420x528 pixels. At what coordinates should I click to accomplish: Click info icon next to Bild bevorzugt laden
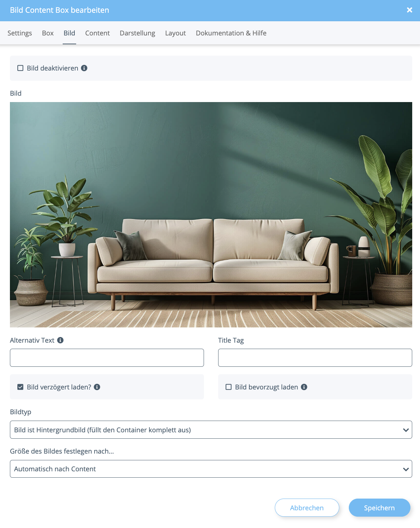[304, 387]
